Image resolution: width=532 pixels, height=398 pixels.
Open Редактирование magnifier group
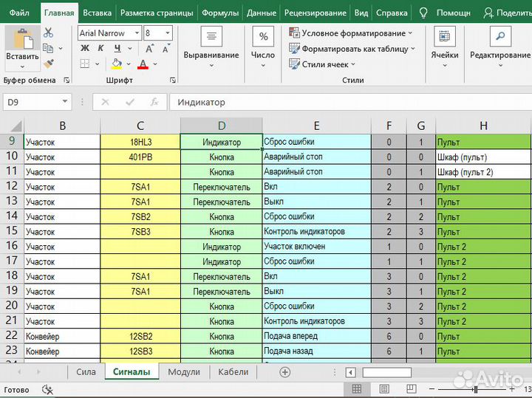(x=500, y=47)
